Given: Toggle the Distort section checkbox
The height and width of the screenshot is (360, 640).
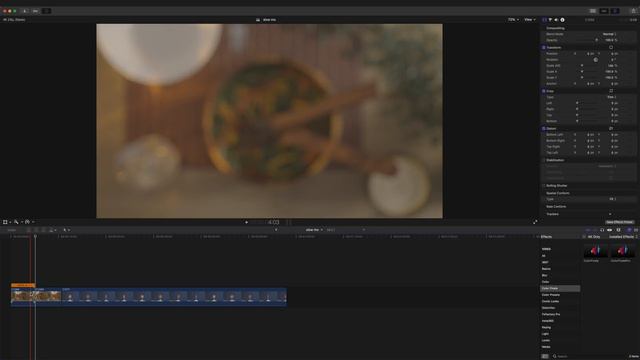Looking at the screenshot, I should click(x=544, y=129).
